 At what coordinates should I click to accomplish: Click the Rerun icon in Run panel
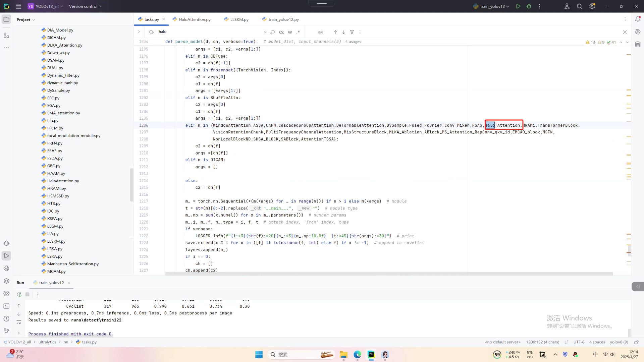point(19,294)
